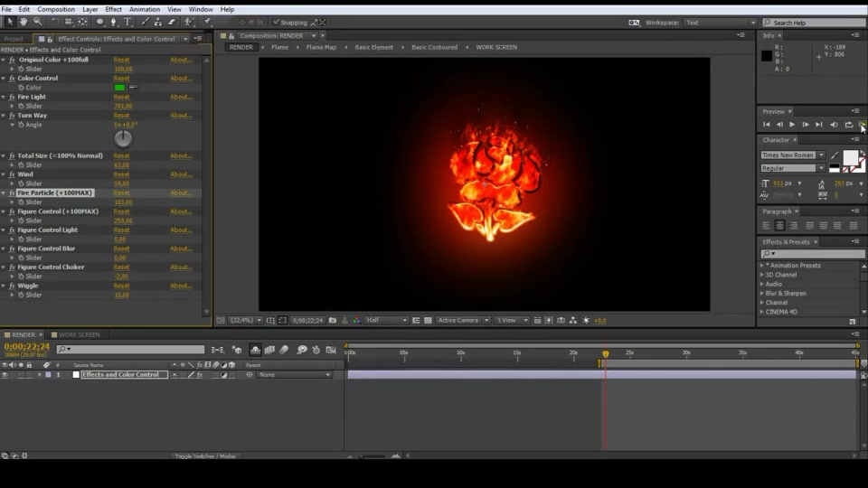
Task: Switch to the Project panel tab
Action: point(14,39)
